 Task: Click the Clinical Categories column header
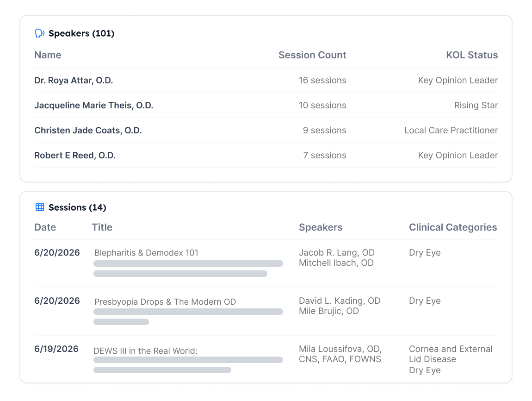453,227
